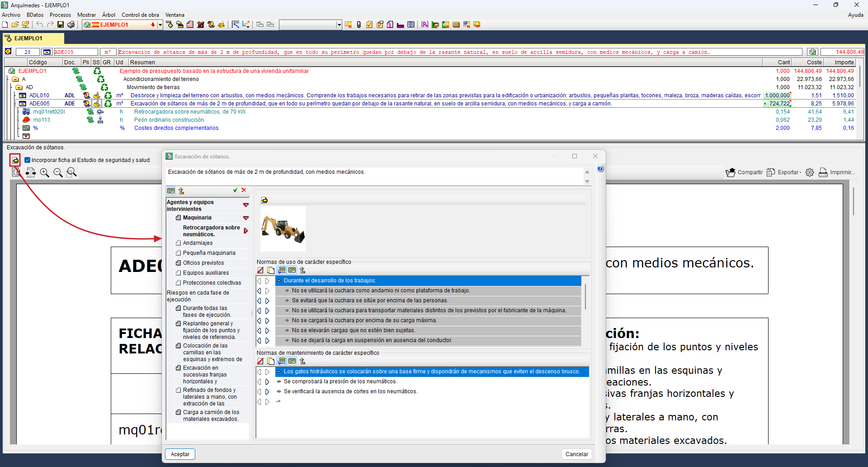Toggle Incorporar ficha al Estudio de seguridad checkbox

pyautogui.click(x=28, y=160)
